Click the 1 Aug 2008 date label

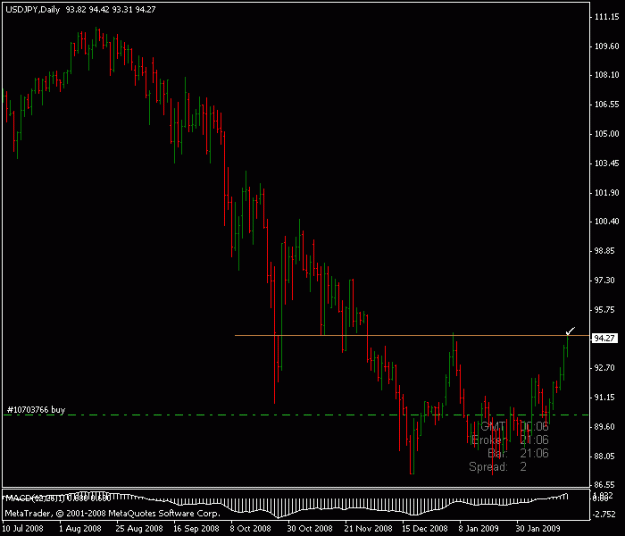(x=80, y=528)
